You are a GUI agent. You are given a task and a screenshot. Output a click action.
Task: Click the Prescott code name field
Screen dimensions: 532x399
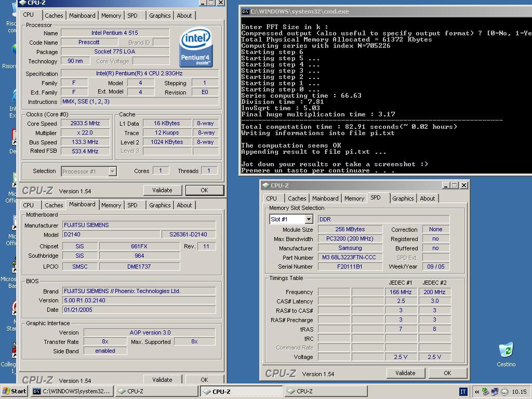coord(89,42)
